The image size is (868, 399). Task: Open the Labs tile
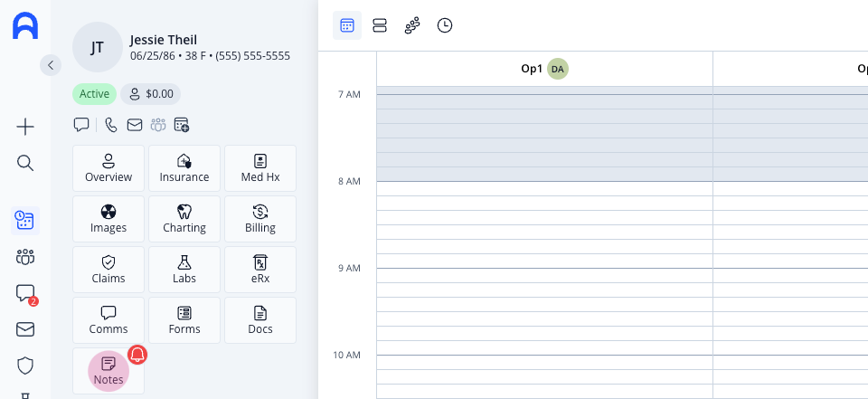coord(184,270)
